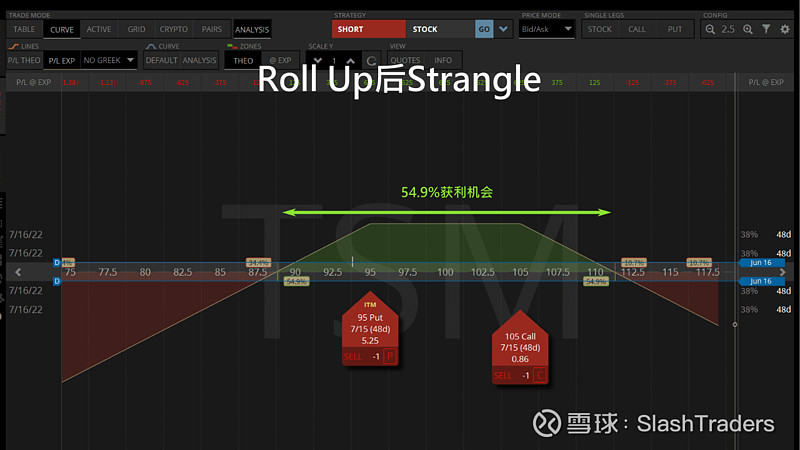Click the 2.5 zoom level value

click(x=728, y=29)
